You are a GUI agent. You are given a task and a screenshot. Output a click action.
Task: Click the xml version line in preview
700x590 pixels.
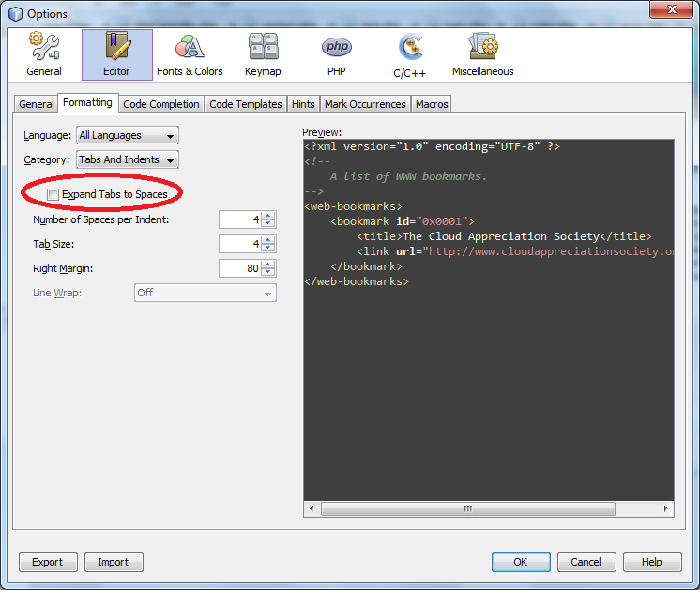432,146
